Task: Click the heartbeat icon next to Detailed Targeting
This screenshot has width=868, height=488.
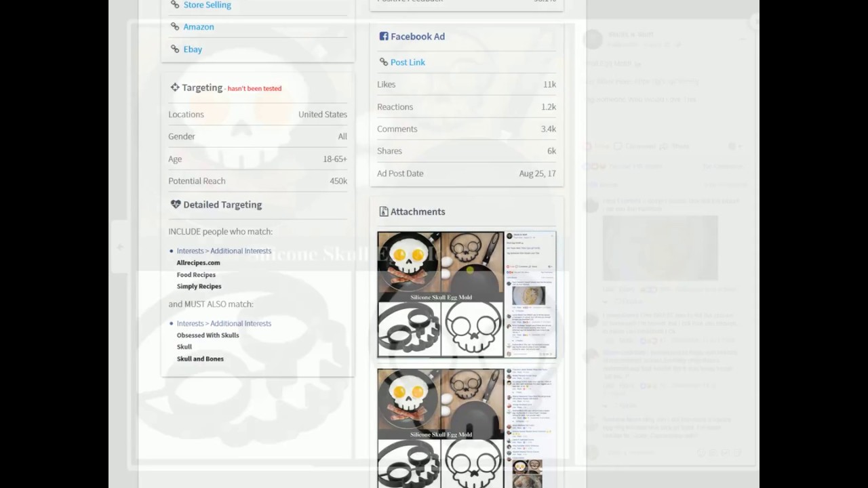Action: coord(176,204)
